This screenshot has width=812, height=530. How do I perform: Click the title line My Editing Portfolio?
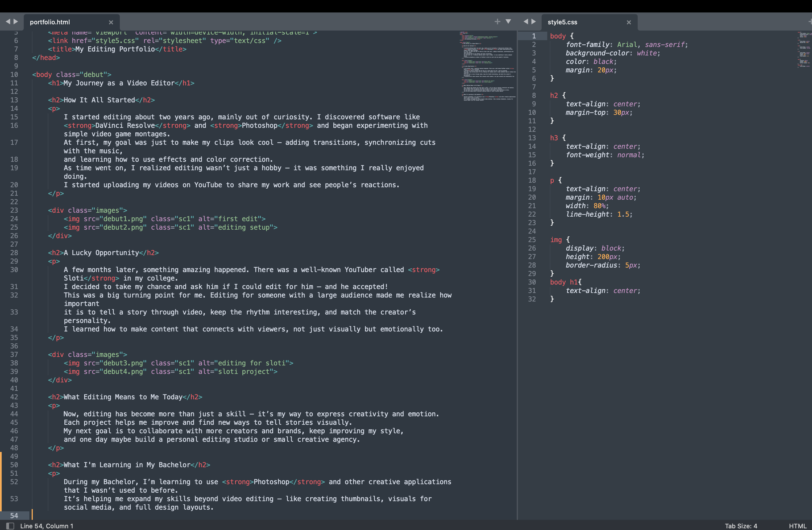click(x=115, y=49)
